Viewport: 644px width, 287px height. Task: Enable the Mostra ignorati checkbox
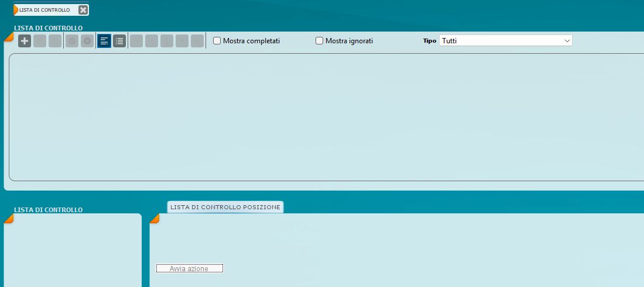[319, 41]
